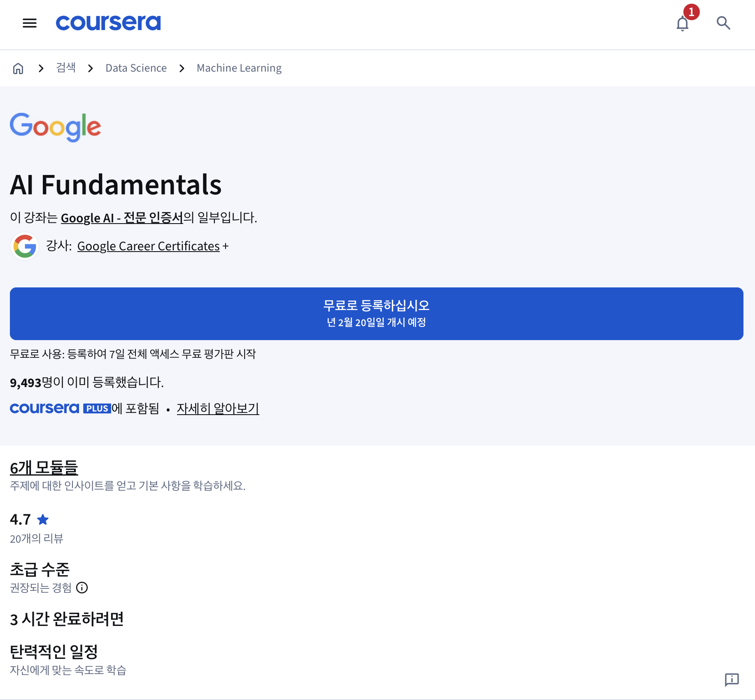Image resolution: width=755 pixels, height=700 pixels.
Task: Click the Coursera logo
Action: 108,23
